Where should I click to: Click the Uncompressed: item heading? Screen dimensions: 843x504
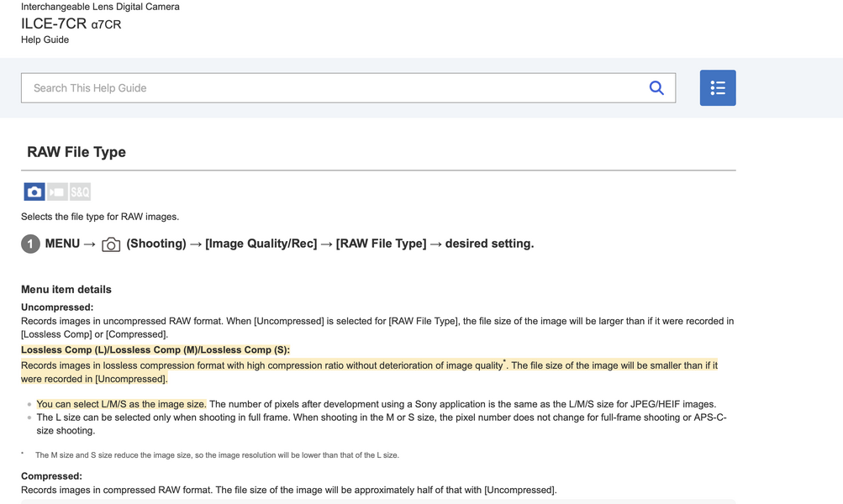pyautogui.click(x=57, y=307)
